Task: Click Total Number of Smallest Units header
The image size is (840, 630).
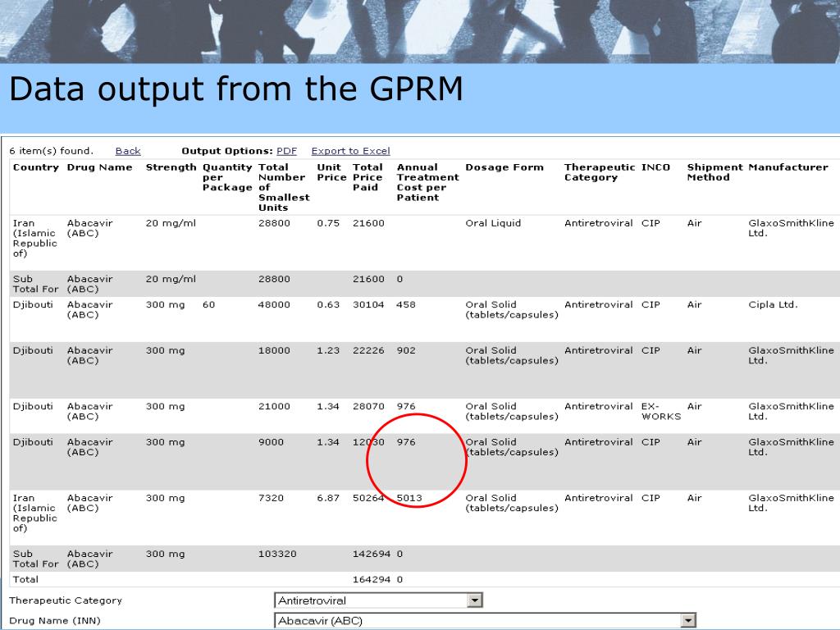Action: coord(284,188)
